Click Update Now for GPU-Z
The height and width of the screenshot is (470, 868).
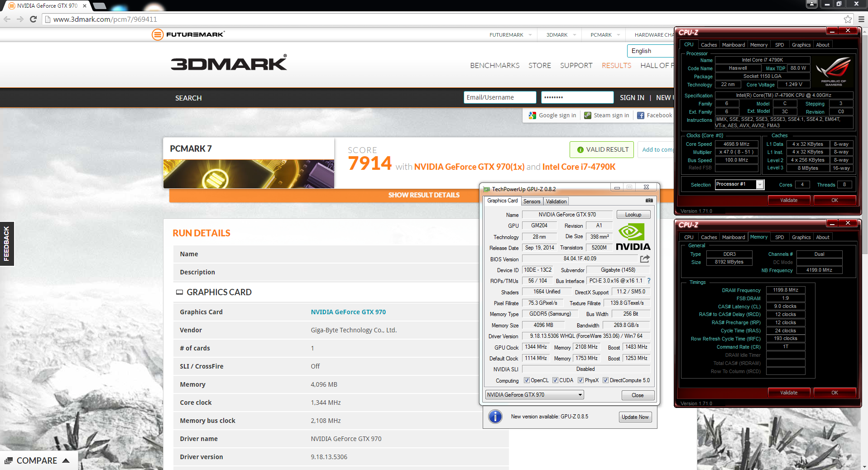click(x=635, y=417)
